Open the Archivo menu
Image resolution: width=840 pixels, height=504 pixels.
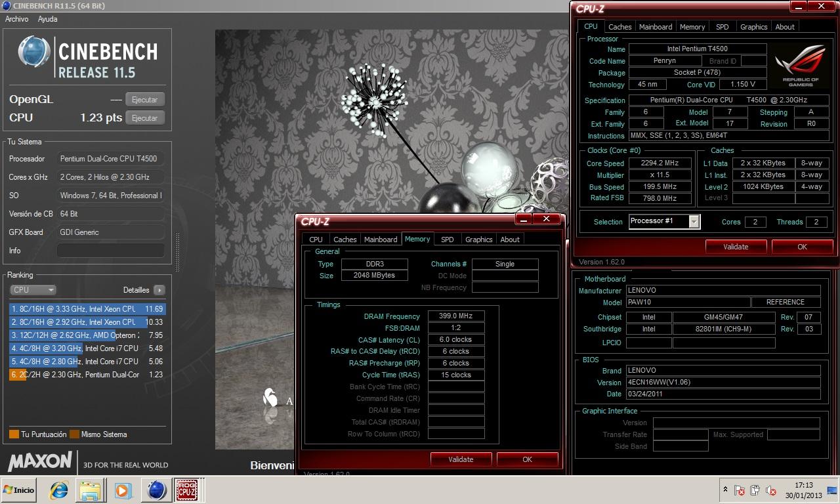(x=16, y=19)
